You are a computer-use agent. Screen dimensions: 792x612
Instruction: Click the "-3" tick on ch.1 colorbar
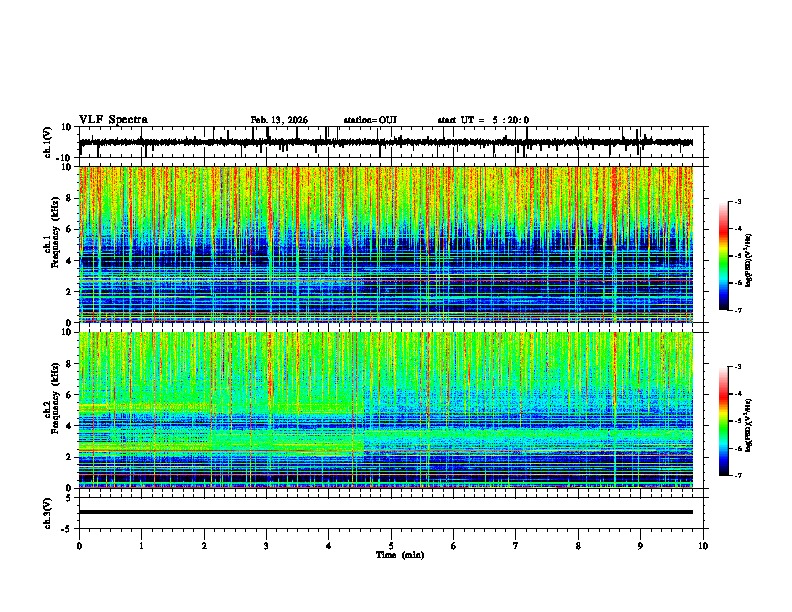click(738, 202)
